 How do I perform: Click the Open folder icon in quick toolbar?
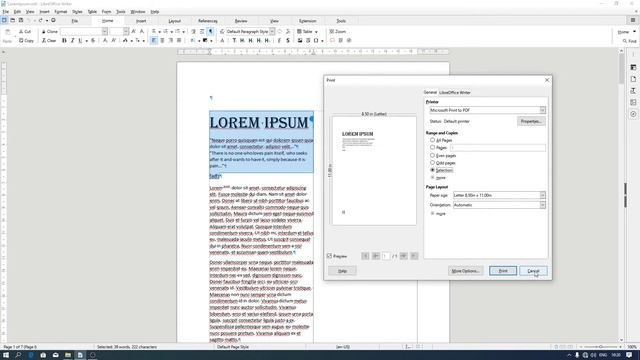[x=13, y=20]
